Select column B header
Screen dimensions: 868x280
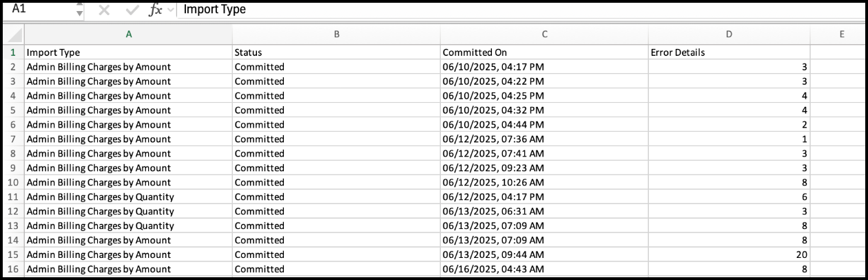[x=336, y=34]
